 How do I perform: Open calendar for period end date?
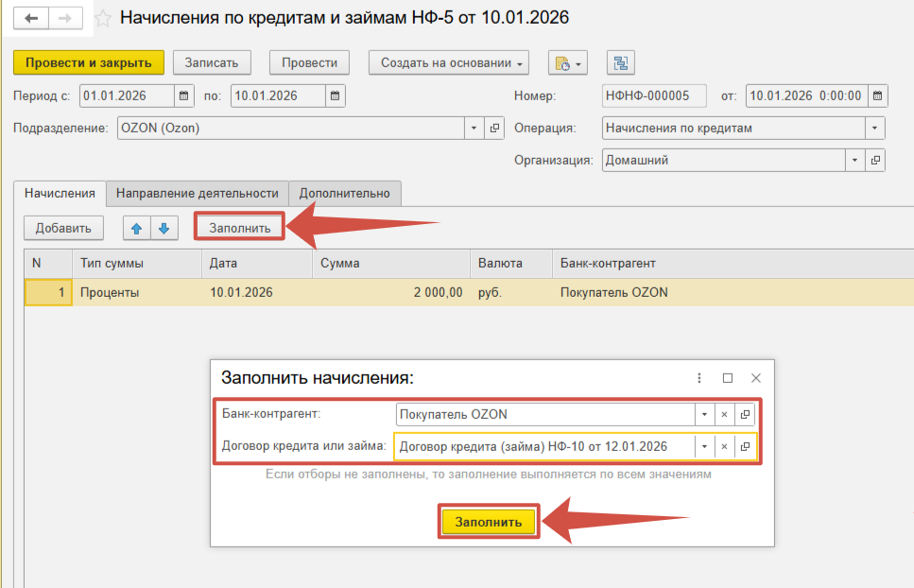(336, 95)
